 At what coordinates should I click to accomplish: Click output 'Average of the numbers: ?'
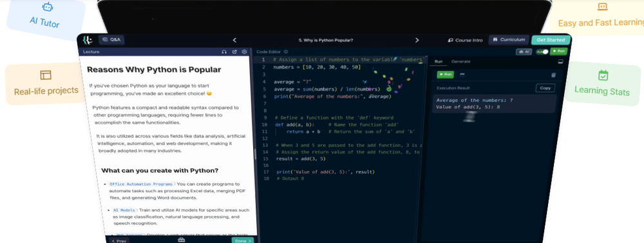pos(475,101)
